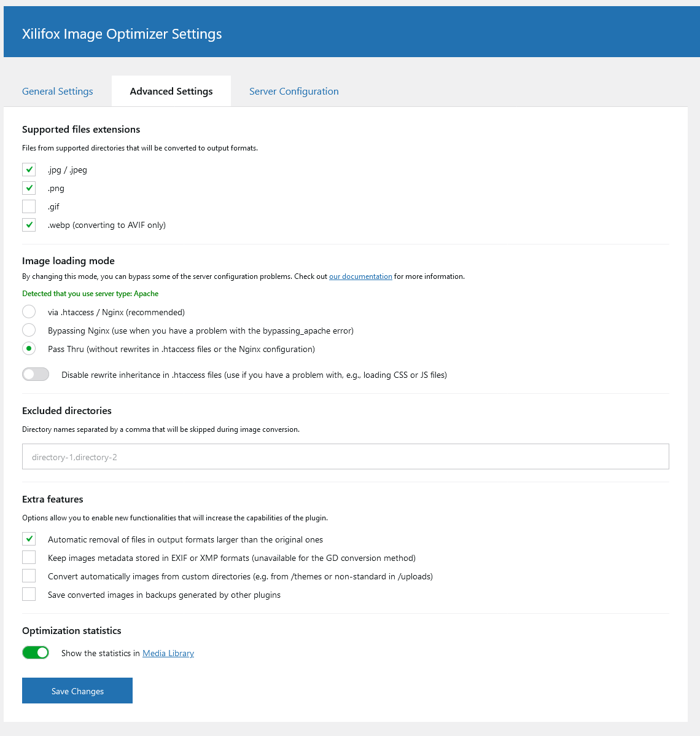Click the Save Changes button
Viewport: 700px width, 736px height.
click(77, 691)
